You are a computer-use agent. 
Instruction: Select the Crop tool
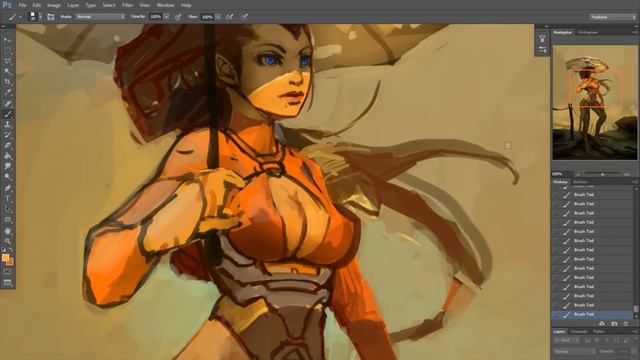point(7,82)
